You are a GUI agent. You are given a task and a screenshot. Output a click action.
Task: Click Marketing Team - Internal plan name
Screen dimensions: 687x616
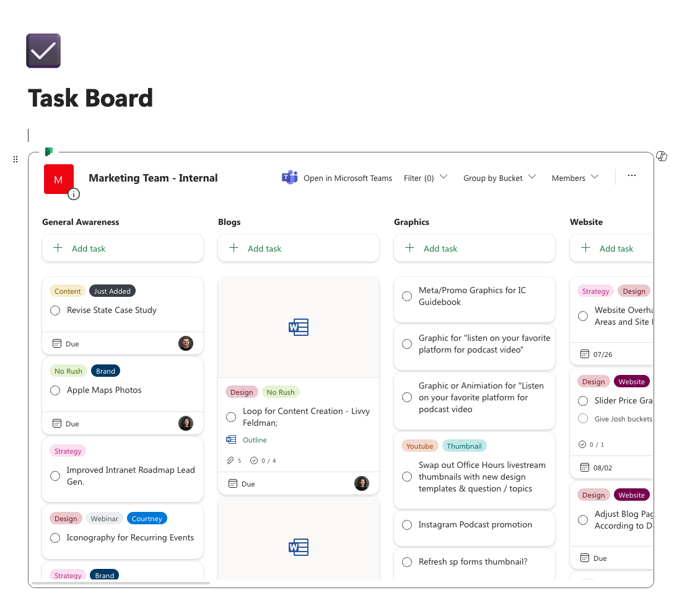coord(153,178)
